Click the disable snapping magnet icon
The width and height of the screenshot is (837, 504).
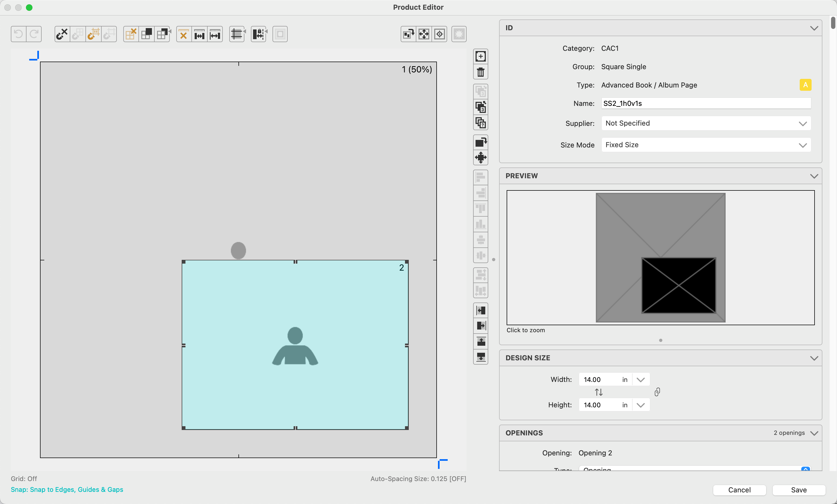[x=62, y=34]
